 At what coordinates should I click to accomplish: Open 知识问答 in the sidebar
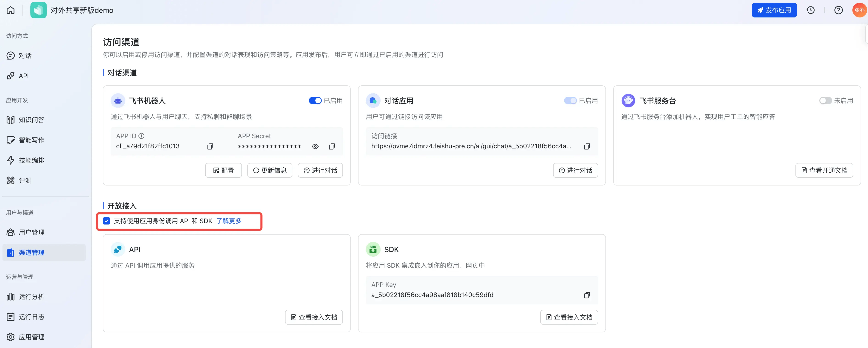tap(44, 120)
